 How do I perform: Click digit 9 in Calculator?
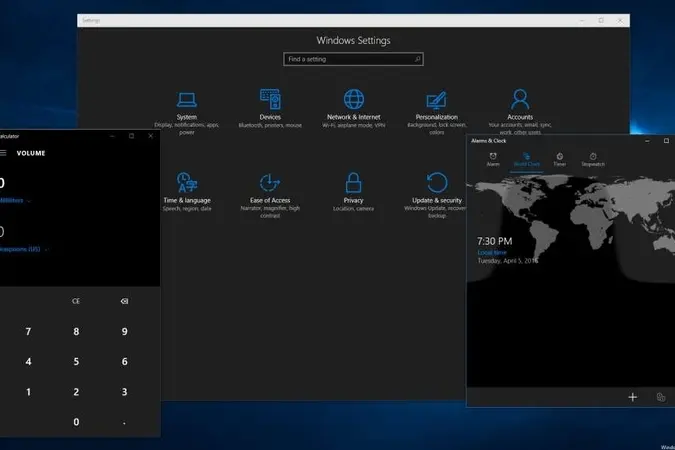(124, 332)
